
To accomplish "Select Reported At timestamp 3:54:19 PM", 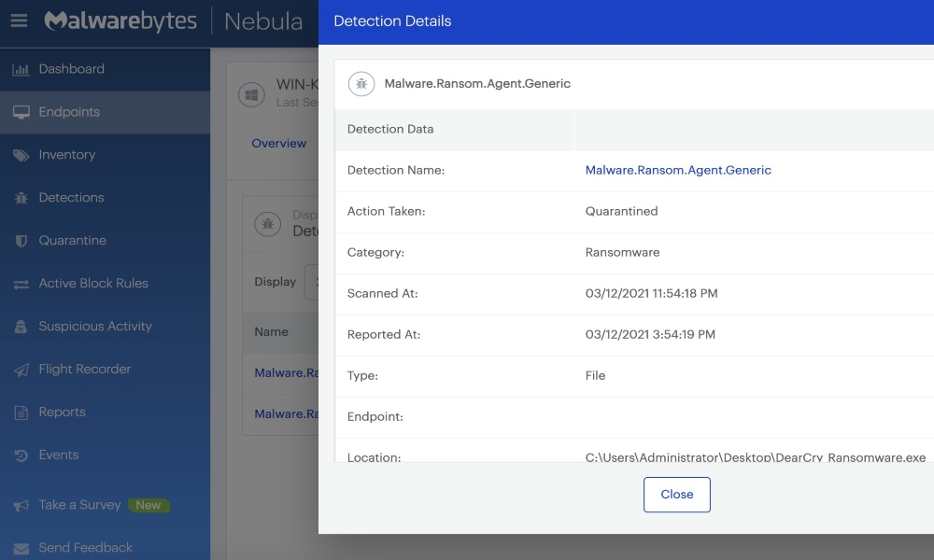I will [x=650, y=334].
